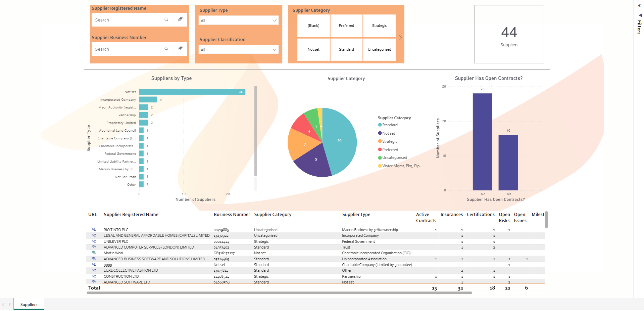Screen dimensions: 644x311
Task: Expand the Filters pane with double chevron
Action: (639, 6)
